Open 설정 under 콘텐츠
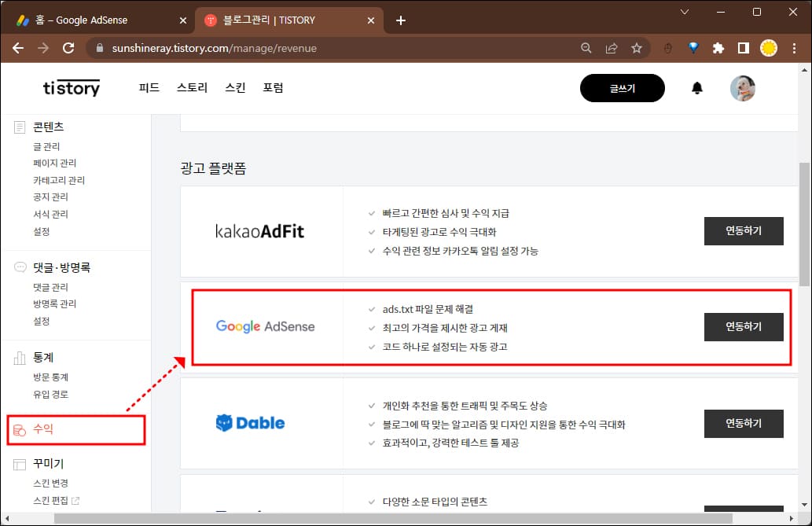This screenshot has width=812, height=526. tap(42, 231)
